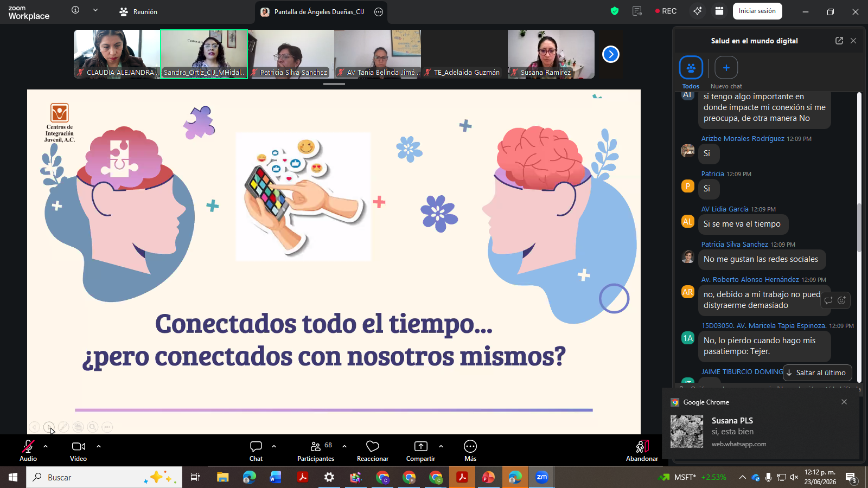Select AV Tania Belinda Jimé video thumbnail

378,54
